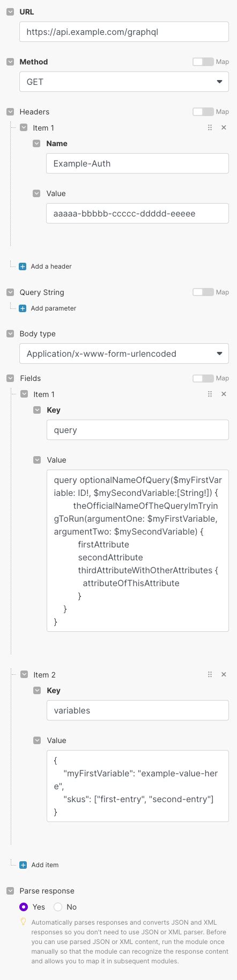
Task: Collapse Fields Item 2 chevron
Action: pyautogui.click(x=24, y=675)
